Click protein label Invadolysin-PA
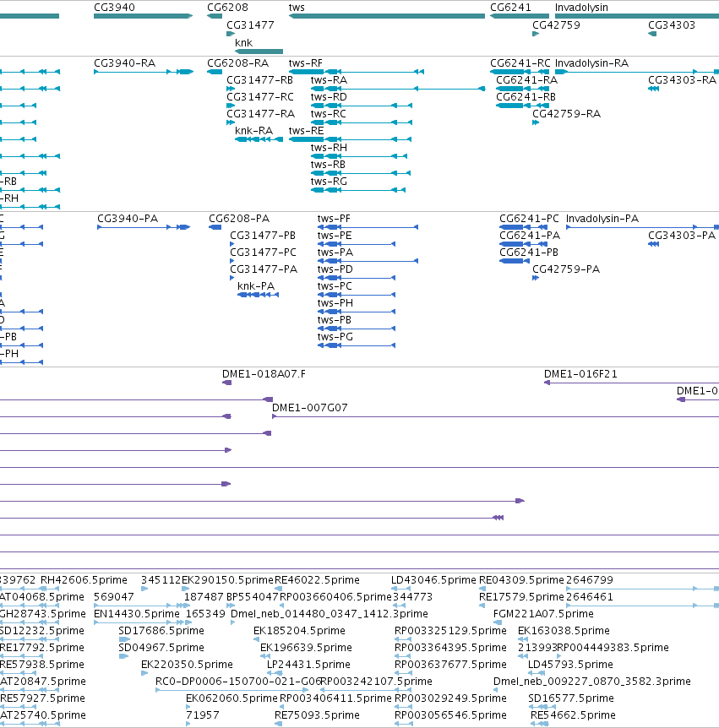This screenshot has height=728, width=719. [x=602, y=219]
